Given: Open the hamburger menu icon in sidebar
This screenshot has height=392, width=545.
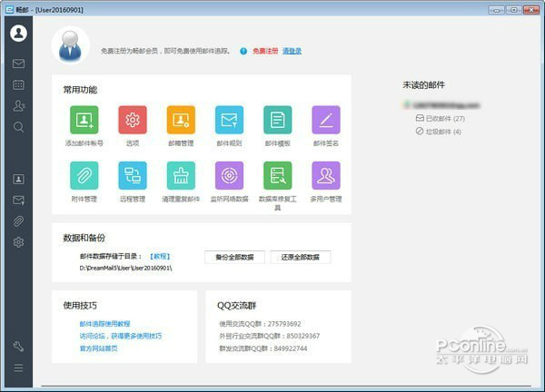Looking at the screenshot, I should [x=18, y=368].
